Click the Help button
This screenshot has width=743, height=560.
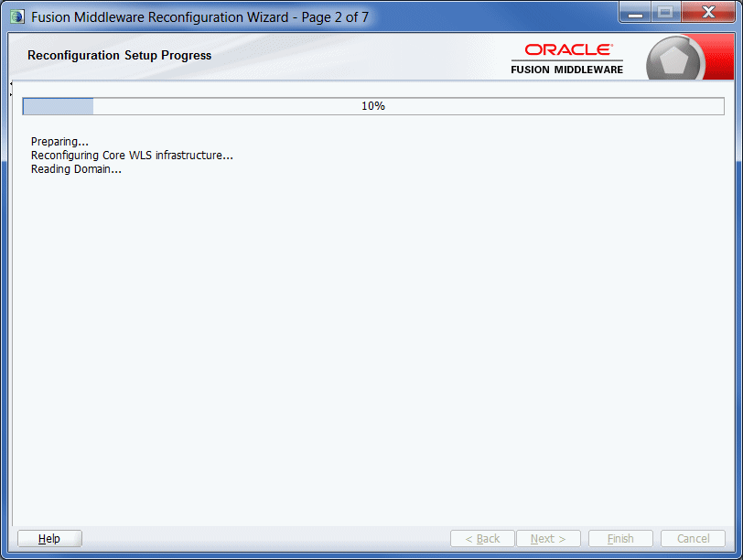(x=49, y=539)
